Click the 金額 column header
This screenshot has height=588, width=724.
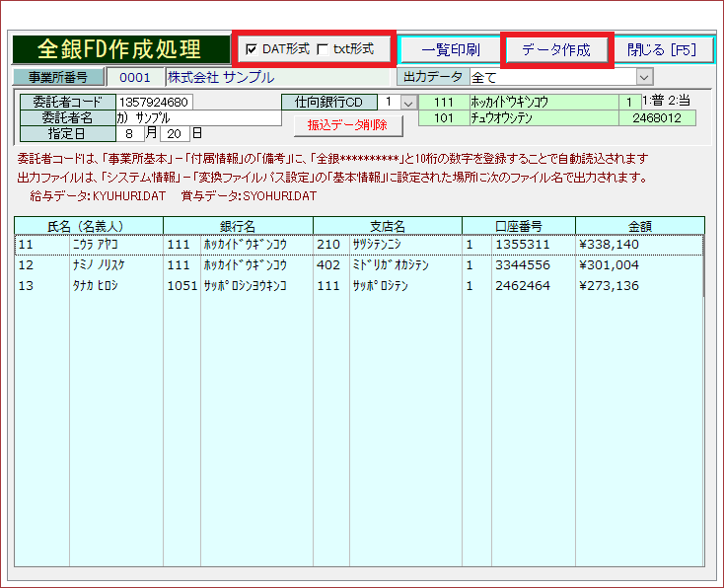coord(639,225)
